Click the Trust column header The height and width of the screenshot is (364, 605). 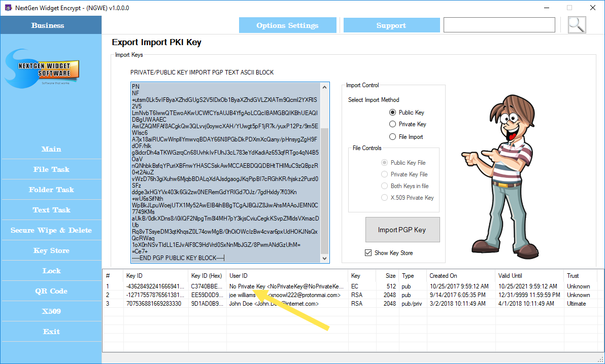580,276
